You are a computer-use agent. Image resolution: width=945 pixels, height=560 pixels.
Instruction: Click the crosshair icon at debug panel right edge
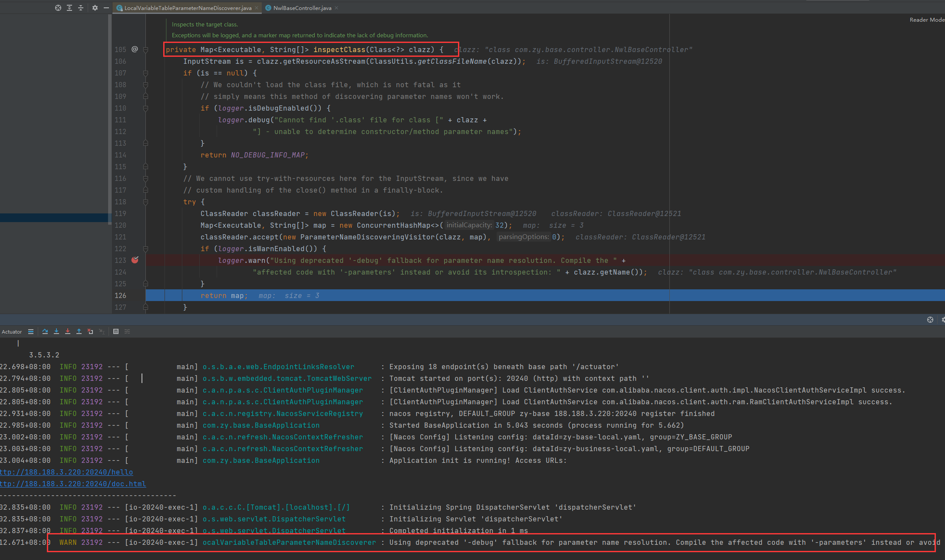[930, 320]
